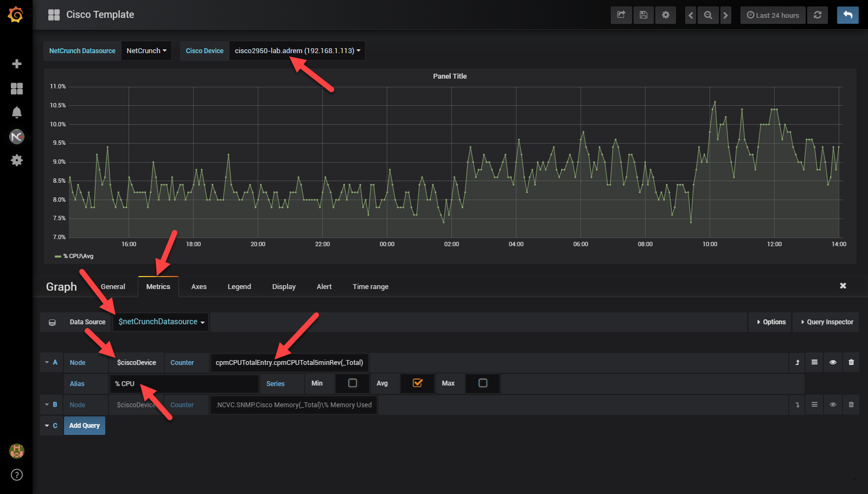Viewport: 868px width, 494px height.
Task: Save the dashboard with the floppy icon
Action: click(643, 15)
